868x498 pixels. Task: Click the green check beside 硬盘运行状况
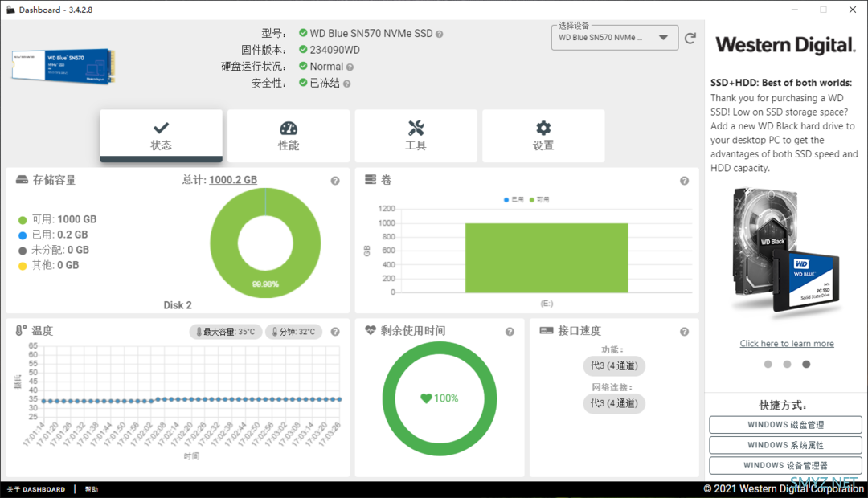pyautogui.click(x=303, y=66)
